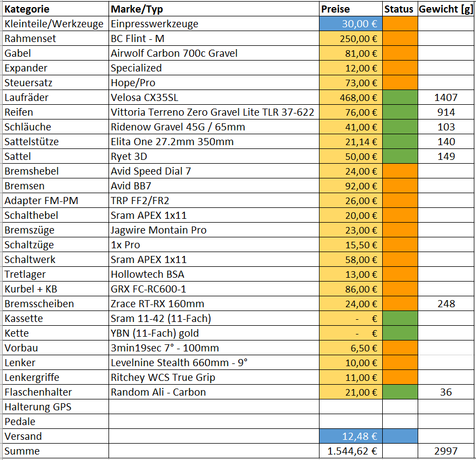Select the '1x Pro' Schaltzüge cell
This screenshot has width=476, height=460.
point(214,244)
